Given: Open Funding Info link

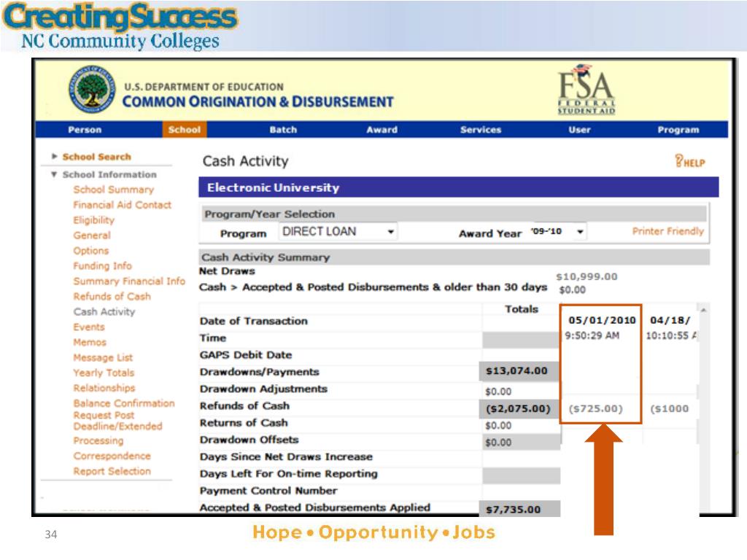Looking at the screenshot, I should pyautogui.click(x=102, y=265).
